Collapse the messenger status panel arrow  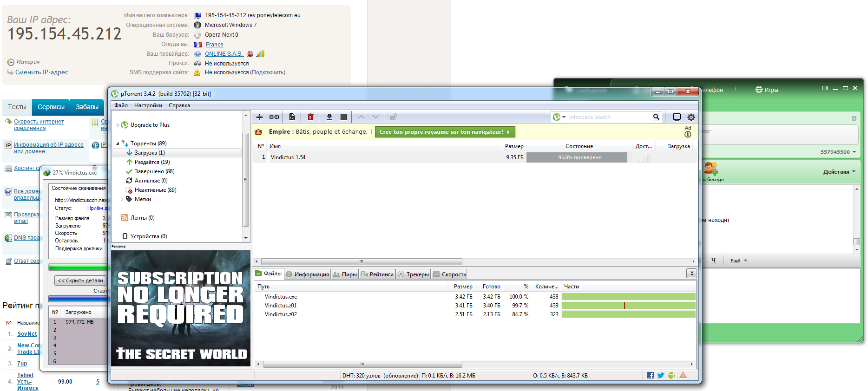click(x=854, y=118)
